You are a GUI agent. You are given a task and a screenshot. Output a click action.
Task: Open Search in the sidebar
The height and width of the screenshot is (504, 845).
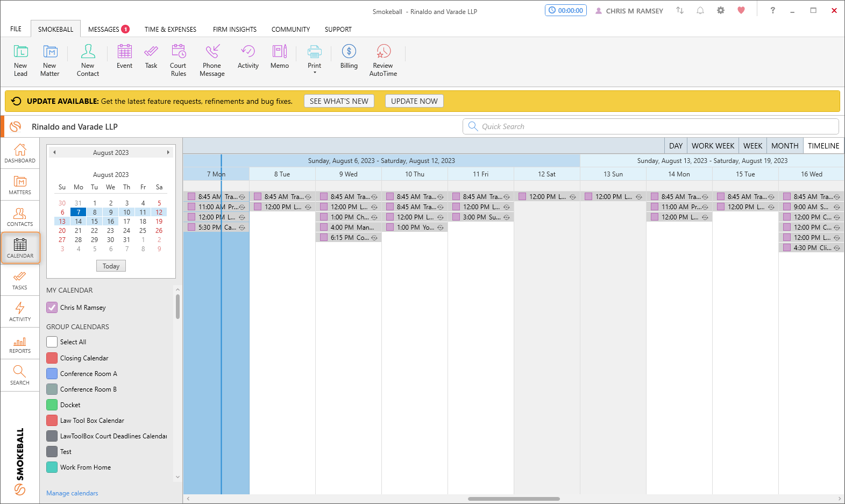click(x=20, y=375)
